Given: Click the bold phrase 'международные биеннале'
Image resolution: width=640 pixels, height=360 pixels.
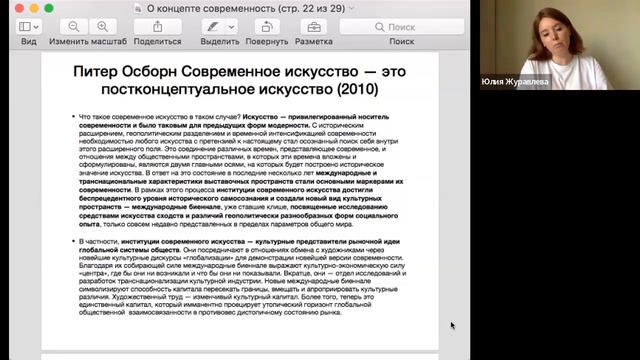Looking at the screenshot, I should click(176, 207).
